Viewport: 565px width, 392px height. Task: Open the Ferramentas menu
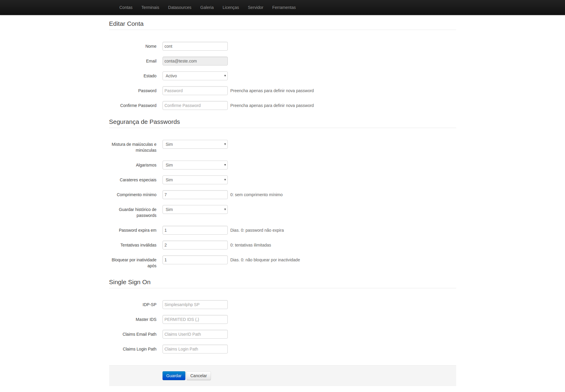(x=284, y=7)
